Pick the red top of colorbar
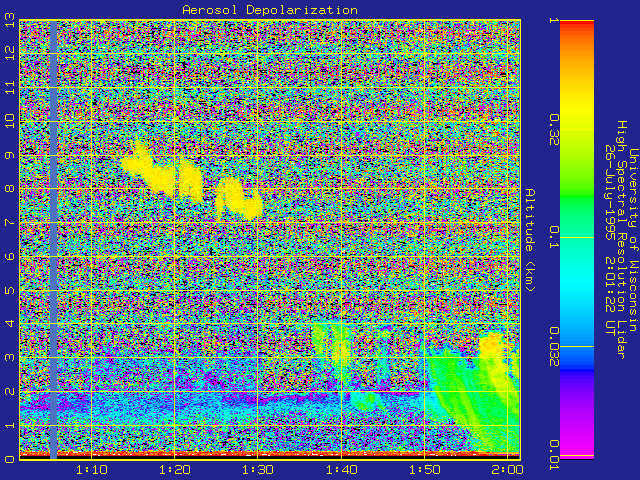Screen dimensions: 640x480 click(577, 24)
